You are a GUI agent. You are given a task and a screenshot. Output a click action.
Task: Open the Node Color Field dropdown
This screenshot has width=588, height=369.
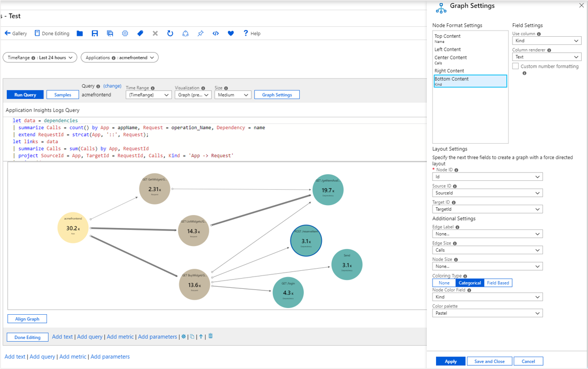point(487,297)
